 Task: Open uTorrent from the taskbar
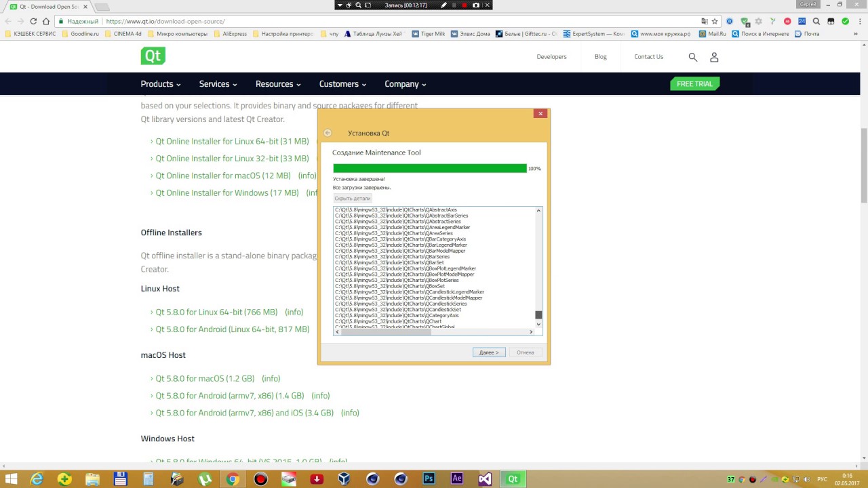(x=204, y=479)
